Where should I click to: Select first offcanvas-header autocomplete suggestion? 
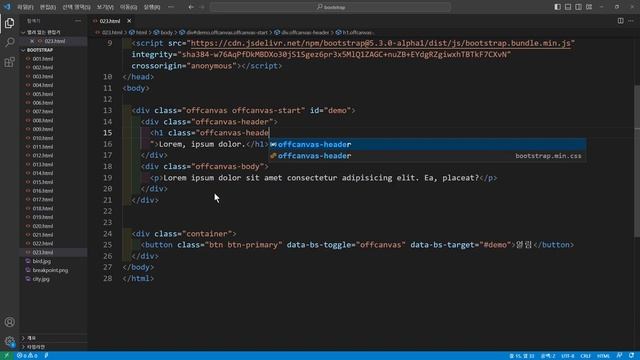point(427,144)
